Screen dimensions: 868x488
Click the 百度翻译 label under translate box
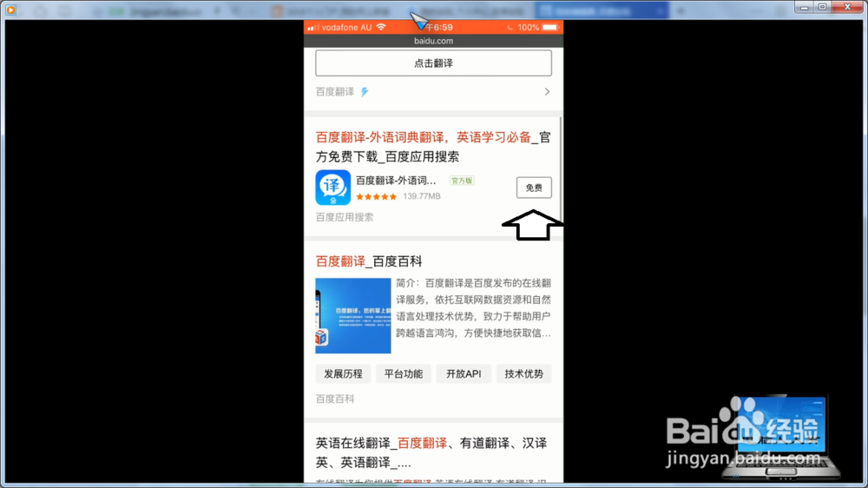click(x=335, y=92)
